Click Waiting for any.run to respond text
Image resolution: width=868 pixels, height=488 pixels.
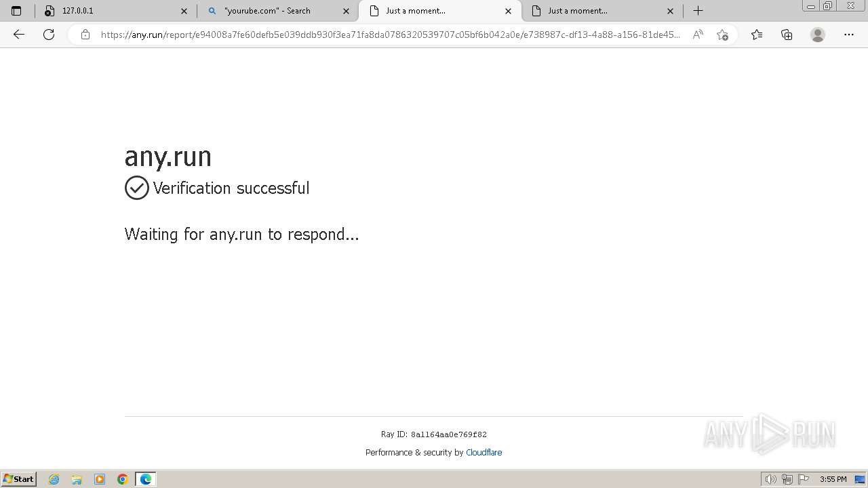click(x=241, y=235)
